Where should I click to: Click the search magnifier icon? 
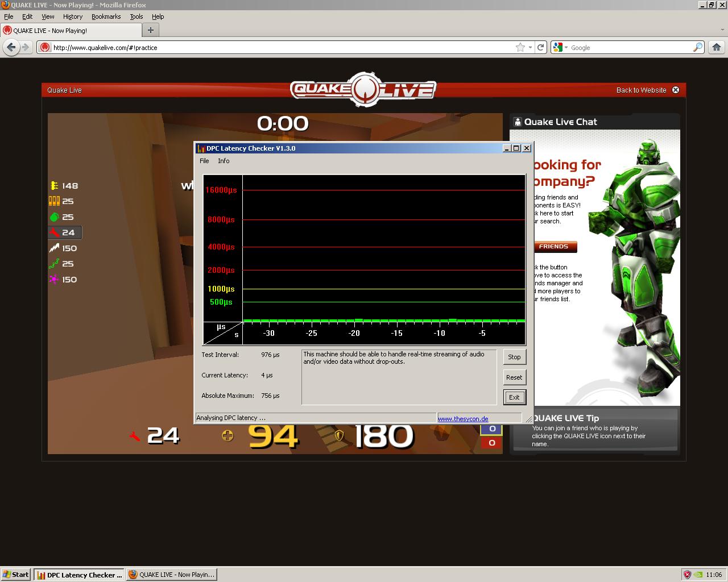pyautogui.click(x=697, y=48)
